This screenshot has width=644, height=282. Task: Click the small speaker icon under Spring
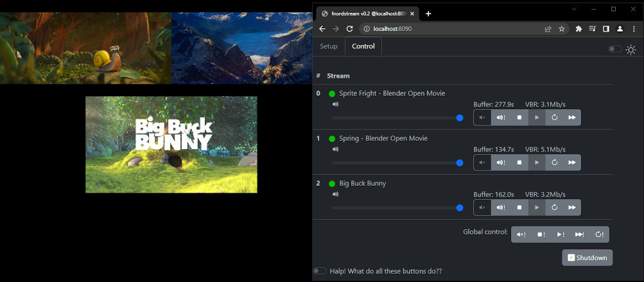(336, 149)
